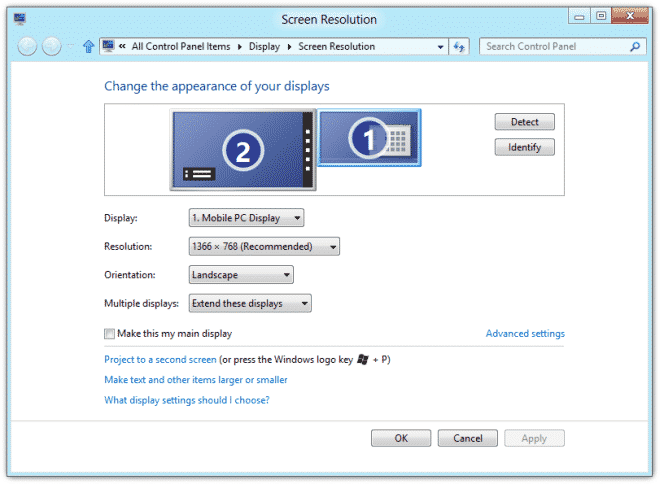Click the search magnifier icon

(x=635, y=46)
